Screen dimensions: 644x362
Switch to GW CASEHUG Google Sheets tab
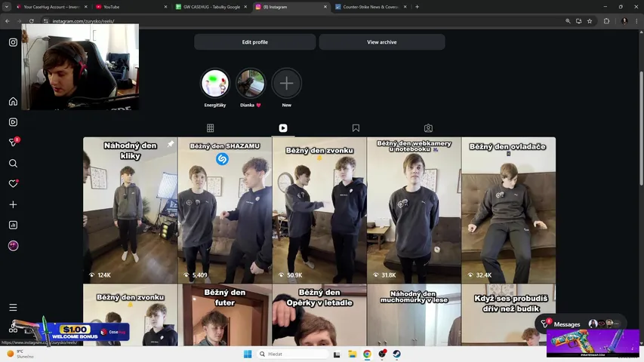(211, 7)
